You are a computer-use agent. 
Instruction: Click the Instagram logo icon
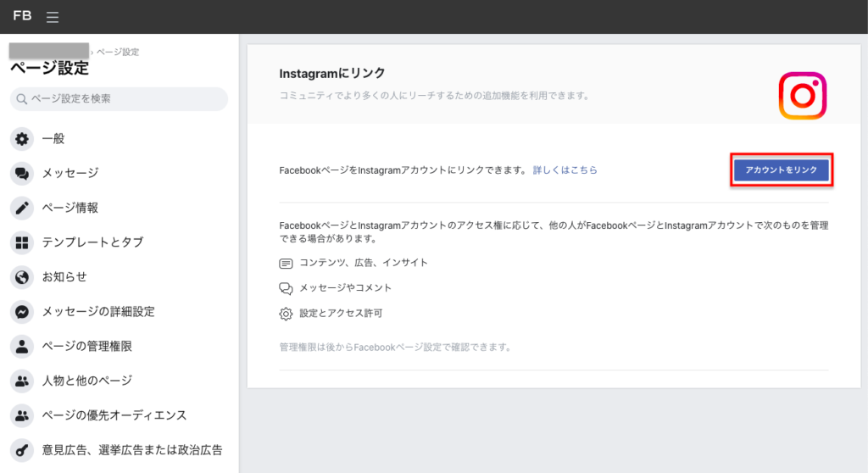(x=803, y=95)
